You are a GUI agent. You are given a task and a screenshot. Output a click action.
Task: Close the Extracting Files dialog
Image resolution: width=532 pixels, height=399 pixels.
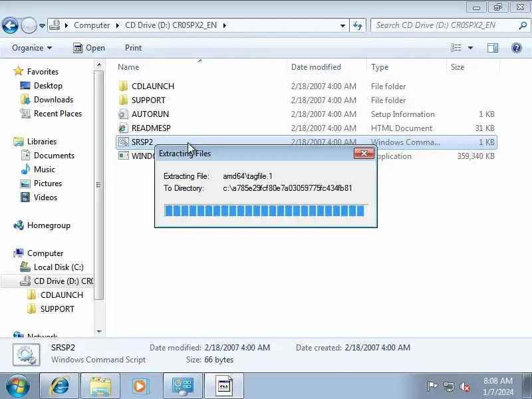(x=364, y=154)
